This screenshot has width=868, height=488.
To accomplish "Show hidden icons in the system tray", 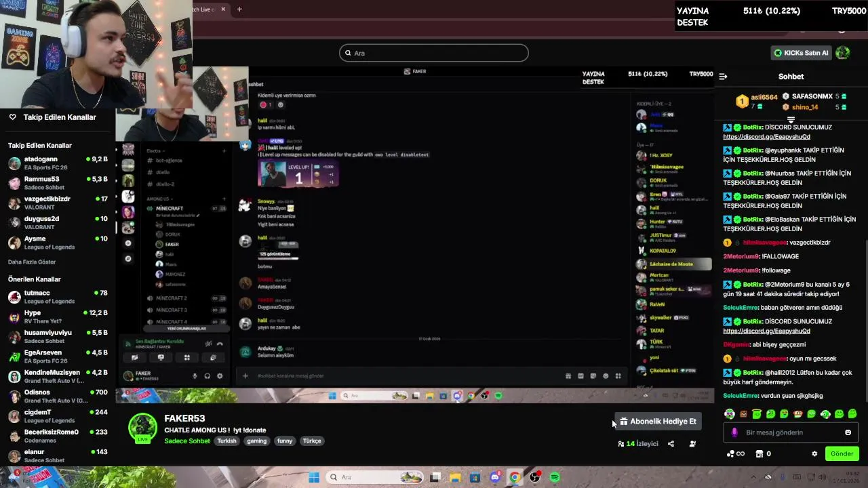I will [753, 477].
